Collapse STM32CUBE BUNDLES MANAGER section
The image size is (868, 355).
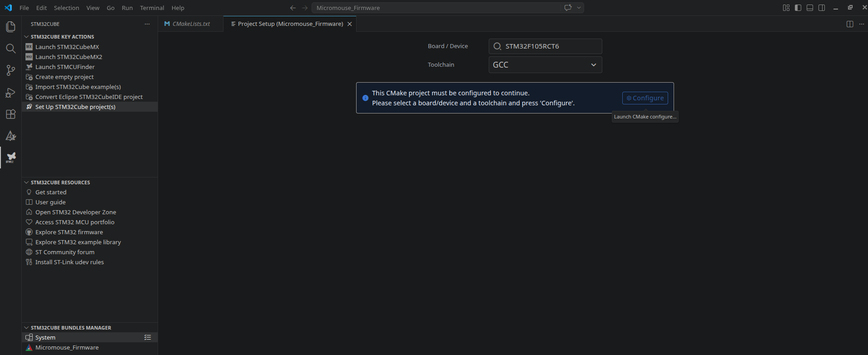point(26,328)
